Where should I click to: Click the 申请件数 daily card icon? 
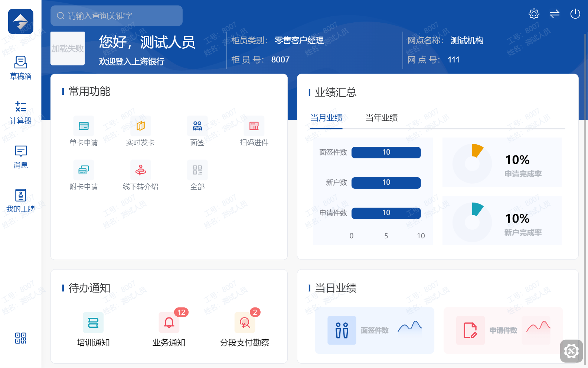pyautogui.click(x=470, y=330)
